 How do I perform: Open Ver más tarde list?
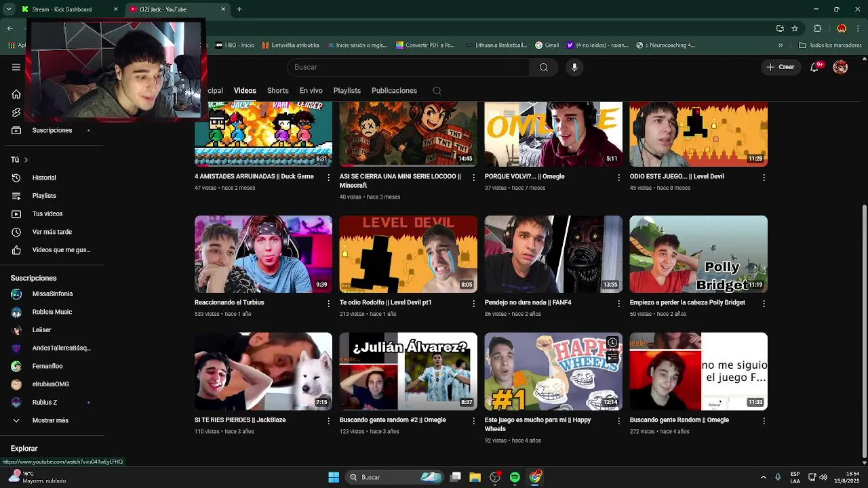tap(51, 232)
